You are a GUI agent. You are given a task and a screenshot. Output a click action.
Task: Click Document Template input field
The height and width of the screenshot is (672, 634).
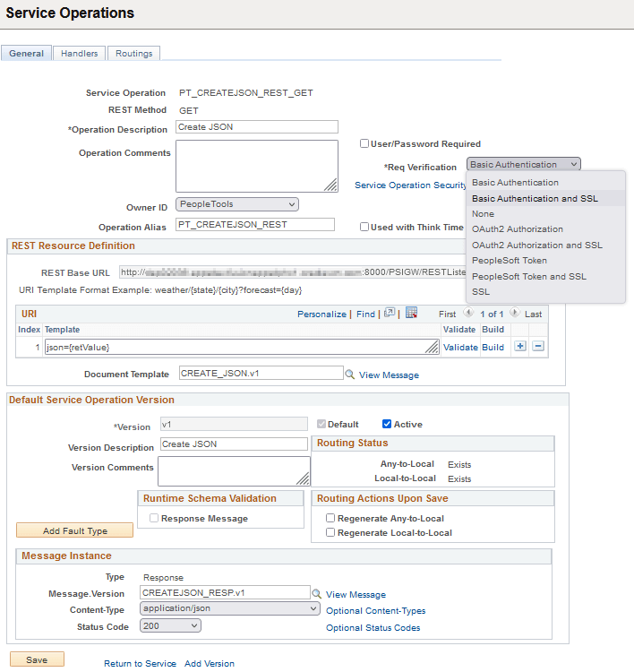(261, 373)
